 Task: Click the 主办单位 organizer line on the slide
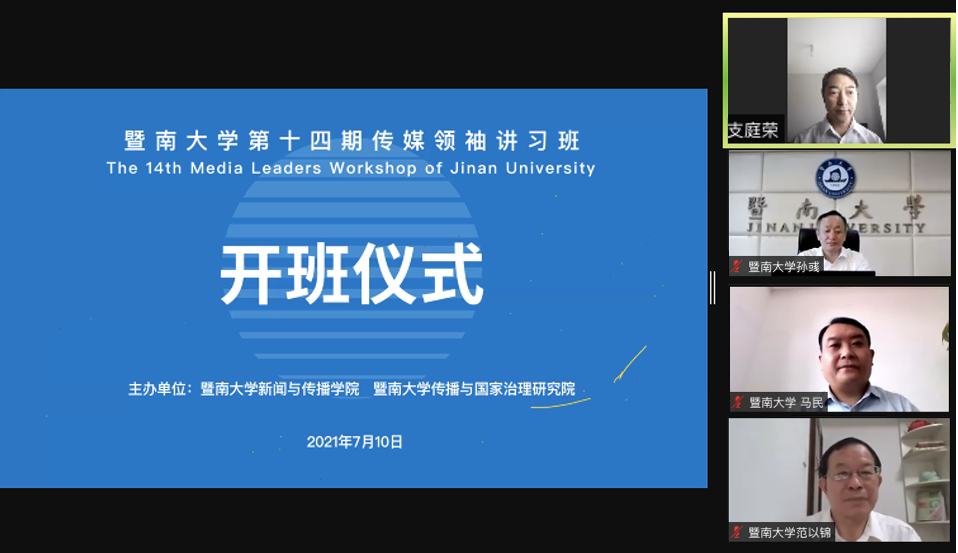pos(351,389)
